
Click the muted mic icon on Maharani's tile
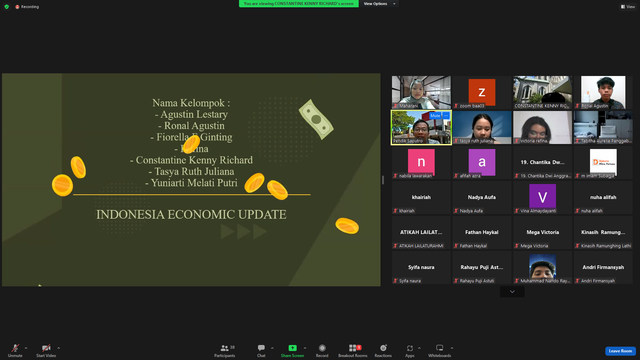click(396, 106)
